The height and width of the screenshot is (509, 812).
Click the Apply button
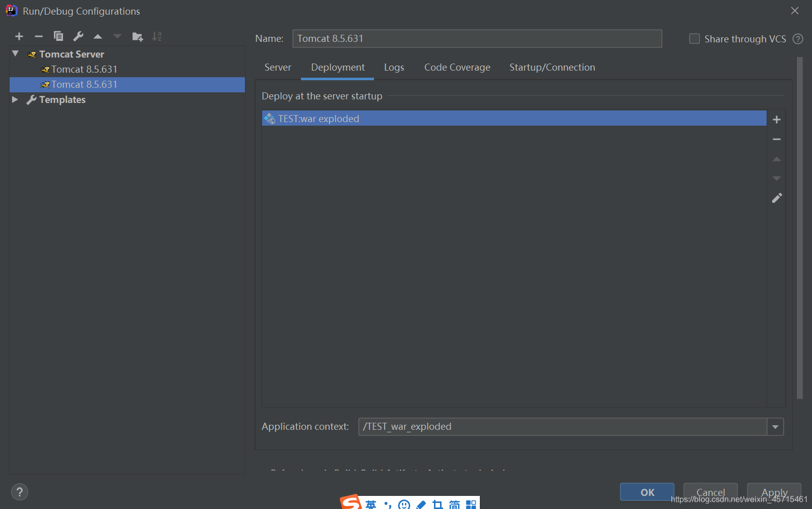(774, 492)
